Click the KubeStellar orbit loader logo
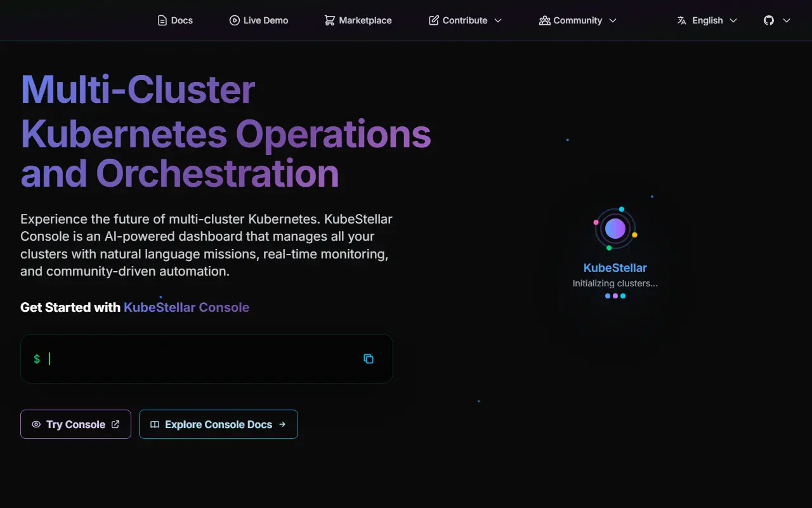Screen dimensions: 812x508 click(x=615, y=229)
